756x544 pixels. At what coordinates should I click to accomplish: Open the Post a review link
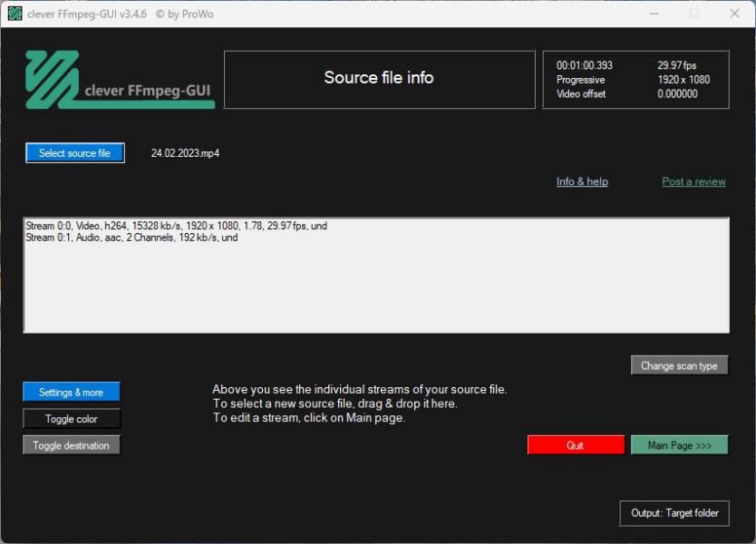coord(693,181)
